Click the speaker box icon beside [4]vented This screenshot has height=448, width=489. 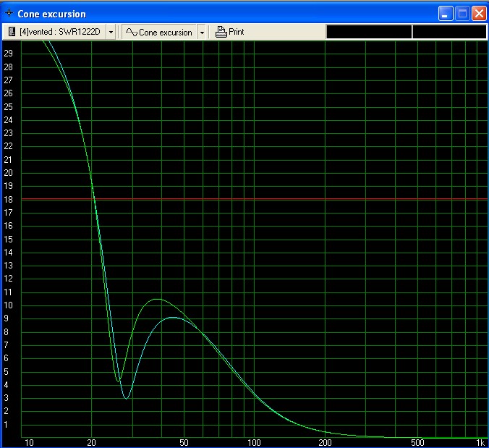[12, 32]
